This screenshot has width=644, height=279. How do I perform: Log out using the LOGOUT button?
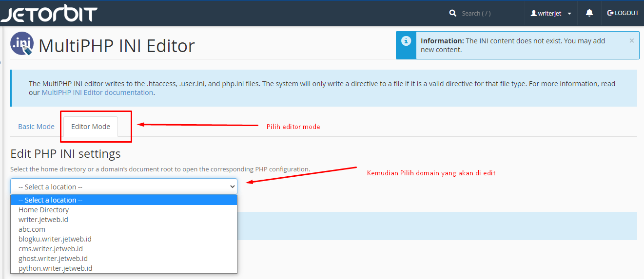click(x=623, y=13)
